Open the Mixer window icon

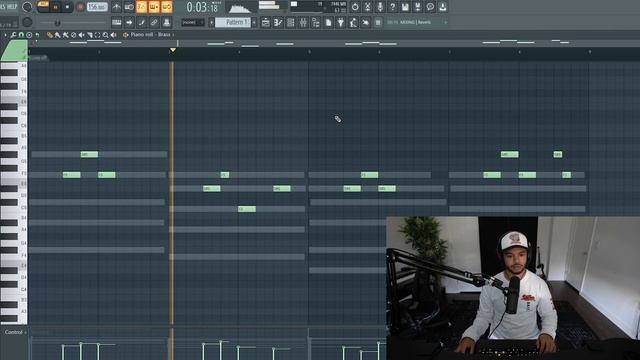[x=303, y=22]
